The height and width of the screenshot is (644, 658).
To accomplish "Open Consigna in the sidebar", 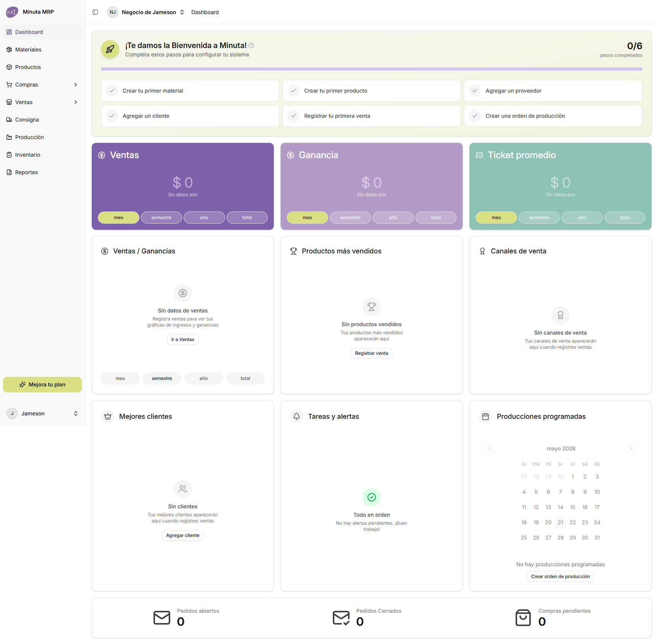I will point(43,120).
